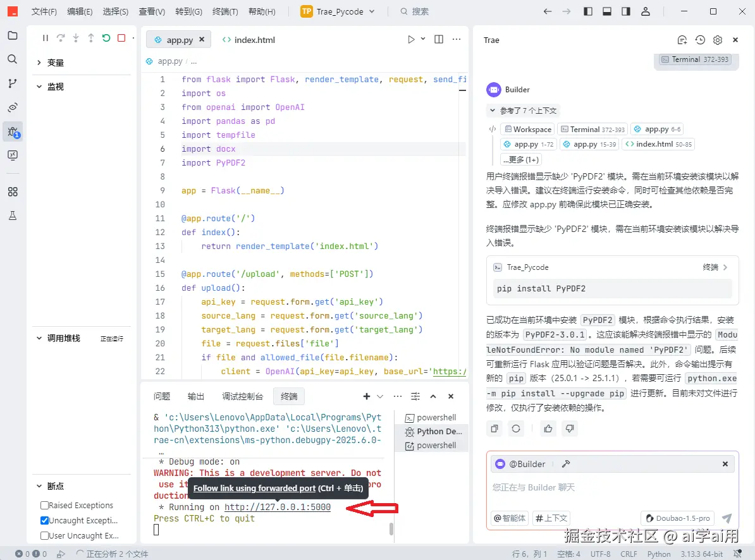Pause the debug session
Image resolution: width=755 pixels, height=560 pixels.
pyautogui.click(x=46, y=38)
